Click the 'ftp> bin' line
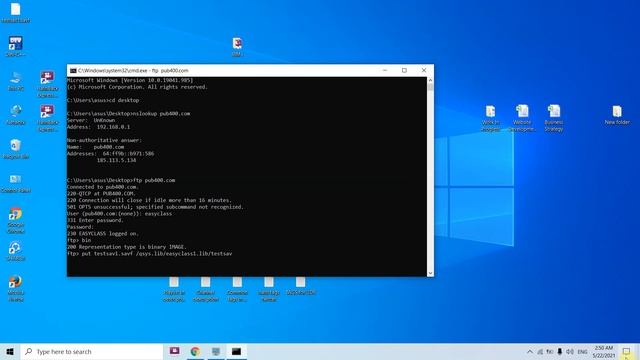Screen dimensions: 640x360 click(79, 240)
